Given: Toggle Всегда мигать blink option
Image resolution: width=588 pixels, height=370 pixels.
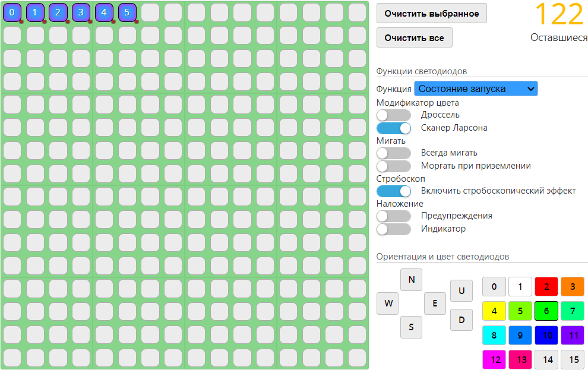Looking at the screenshot, I should pyautogui.click(x=394, y=153).
